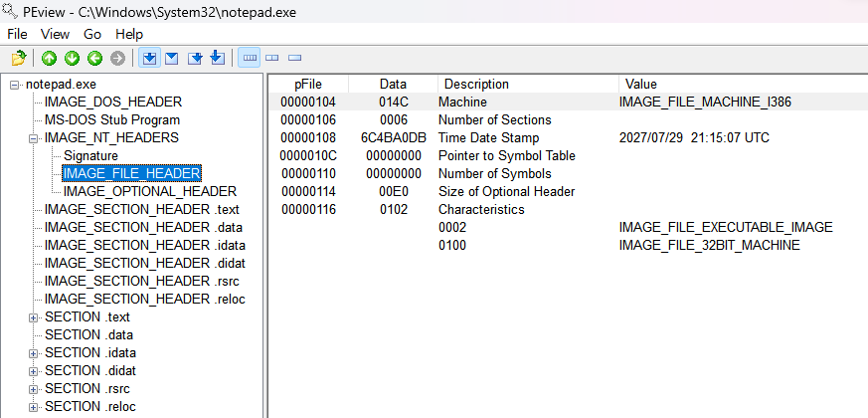Expand the SECTION .text node
This screenshot has height=418, width=868.
click(33, 317)
